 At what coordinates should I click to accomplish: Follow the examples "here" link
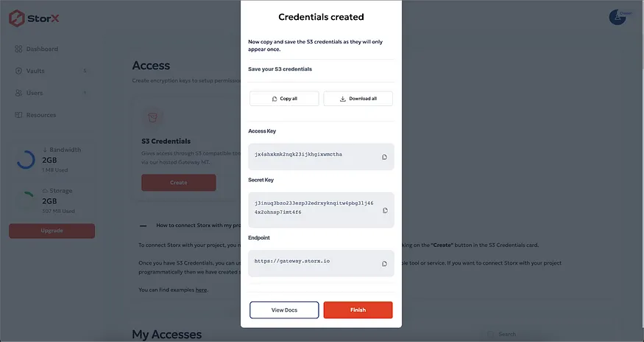[x=201, y=290]
